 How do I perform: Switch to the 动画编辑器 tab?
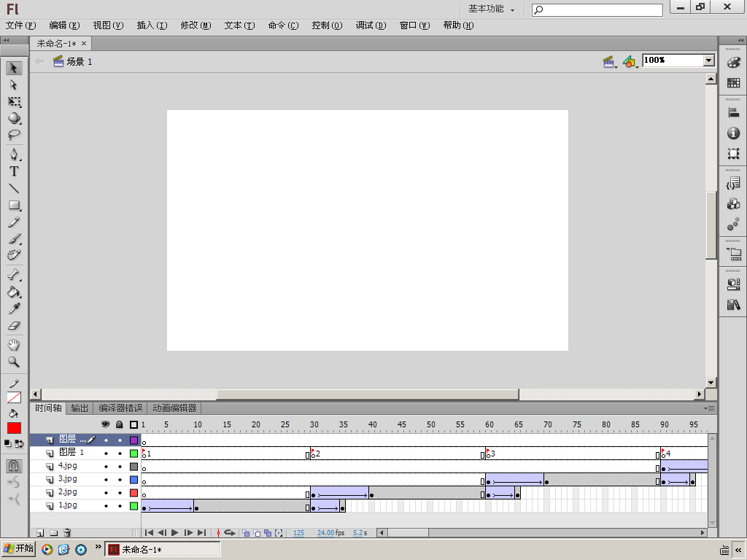pos(174,408)
